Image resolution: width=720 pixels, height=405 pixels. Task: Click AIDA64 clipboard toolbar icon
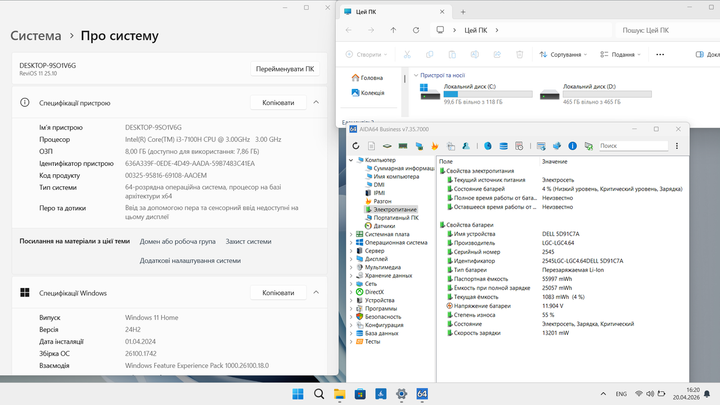click(x=451, y=146)
